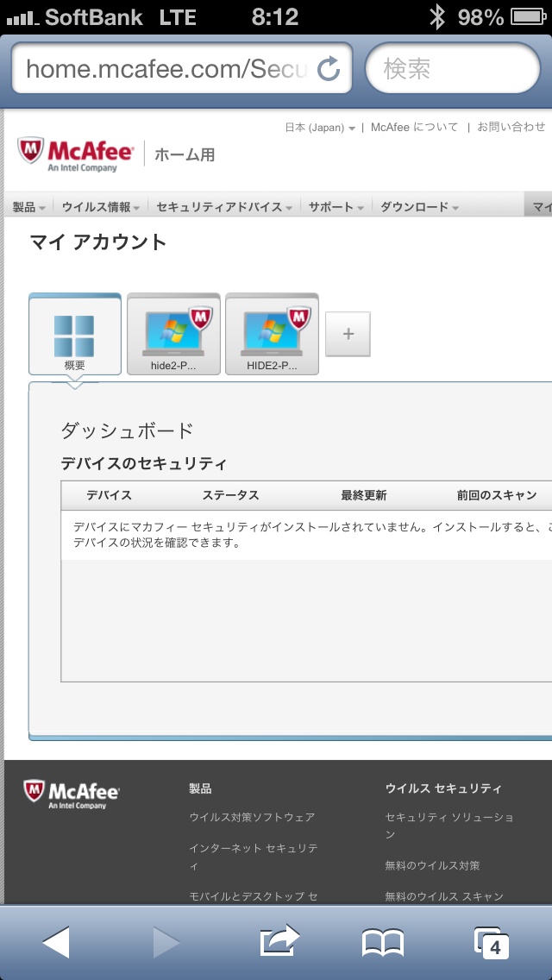
Task: Add a device with plus button
Action: tap(348, 334)
